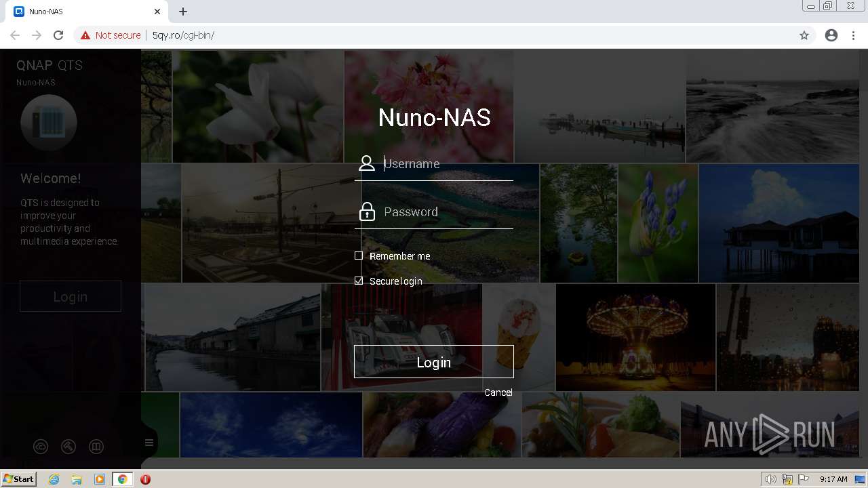868x488 pixels.
Task: Open the utilities hammer icon
Action: pos(68,447)
